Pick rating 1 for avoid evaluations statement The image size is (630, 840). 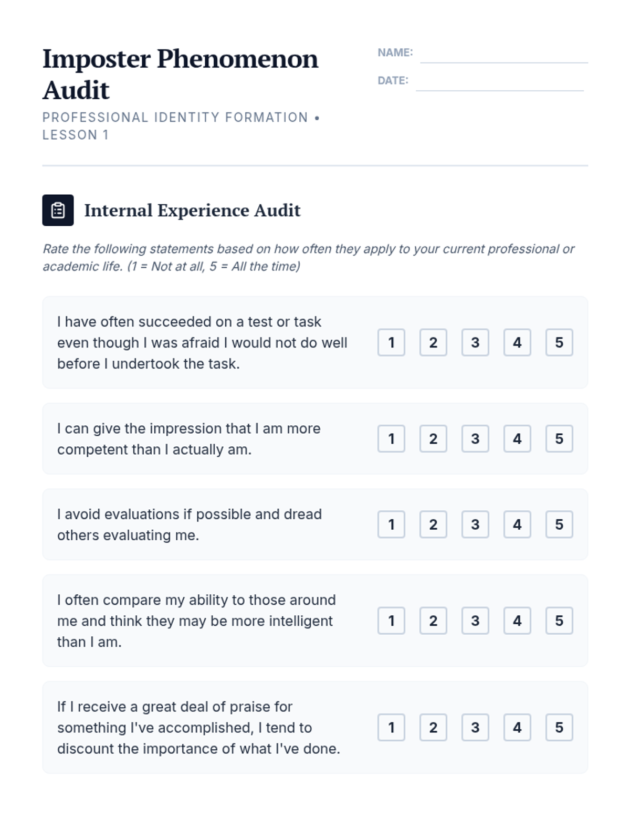point(391,524)
